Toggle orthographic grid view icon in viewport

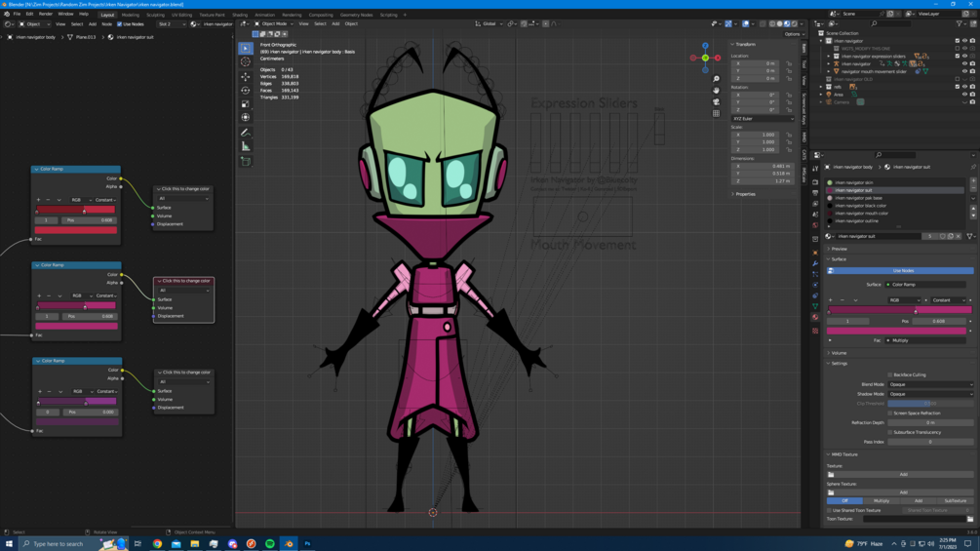pos(716,113)
